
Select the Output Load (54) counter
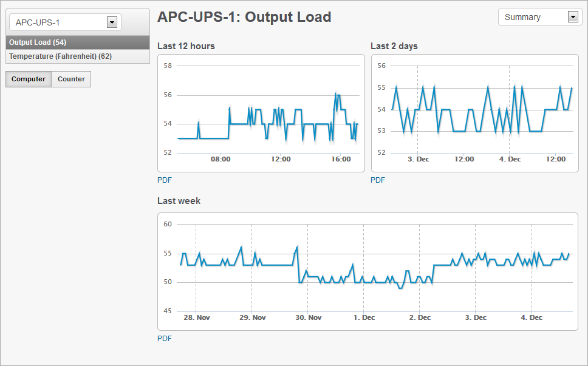pos(38,42)
